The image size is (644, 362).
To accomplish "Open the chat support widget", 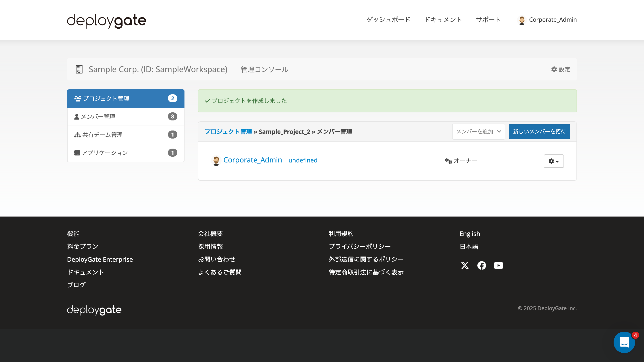I will 624,342.
